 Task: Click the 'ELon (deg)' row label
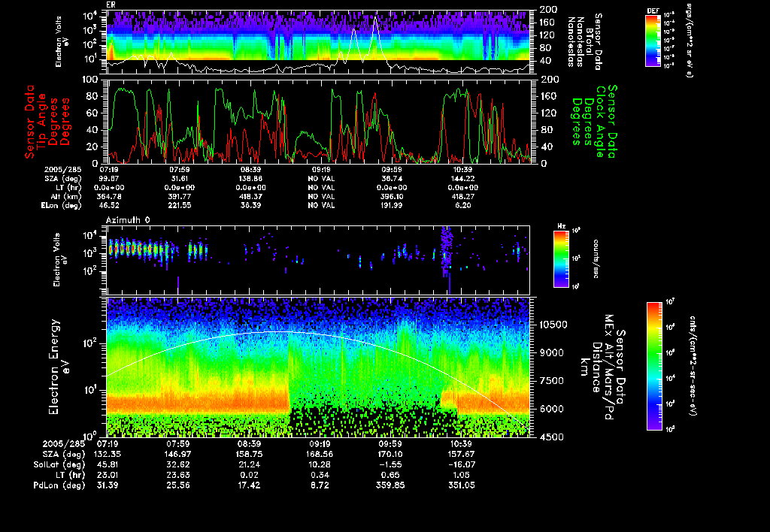pos(62,205)
